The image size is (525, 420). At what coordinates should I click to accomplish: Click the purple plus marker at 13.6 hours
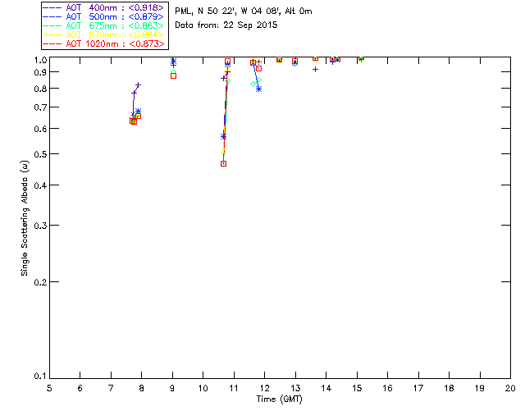pos(315,70)
